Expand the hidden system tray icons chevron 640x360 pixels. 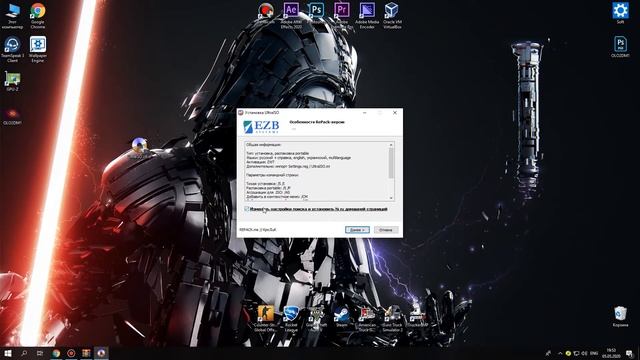560,353
